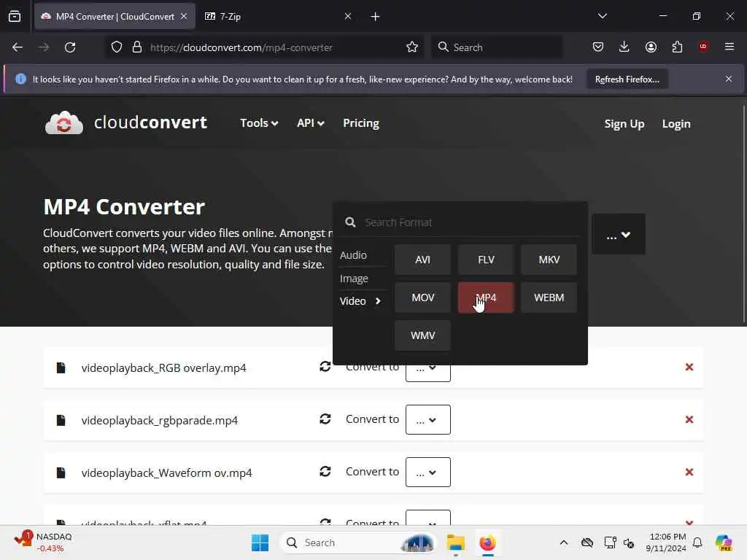The width and height of the screenshot is (747, 560).
Task: Close the 7-Zip tab
Action: pyautogui.click(x=348, y=16)
